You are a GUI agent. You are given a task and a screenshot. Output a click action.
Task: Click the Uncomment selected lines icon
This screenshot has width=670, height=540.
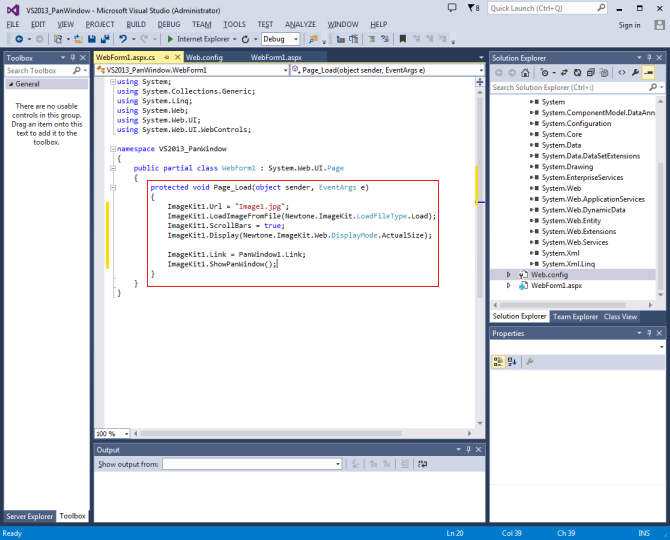tap(385, 39)
